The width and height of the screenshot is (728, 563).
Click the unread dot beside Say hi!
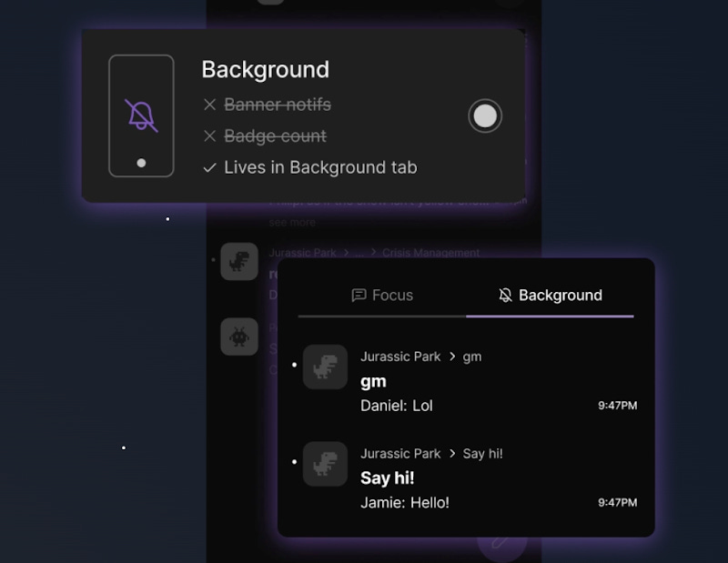click(294, 464)
